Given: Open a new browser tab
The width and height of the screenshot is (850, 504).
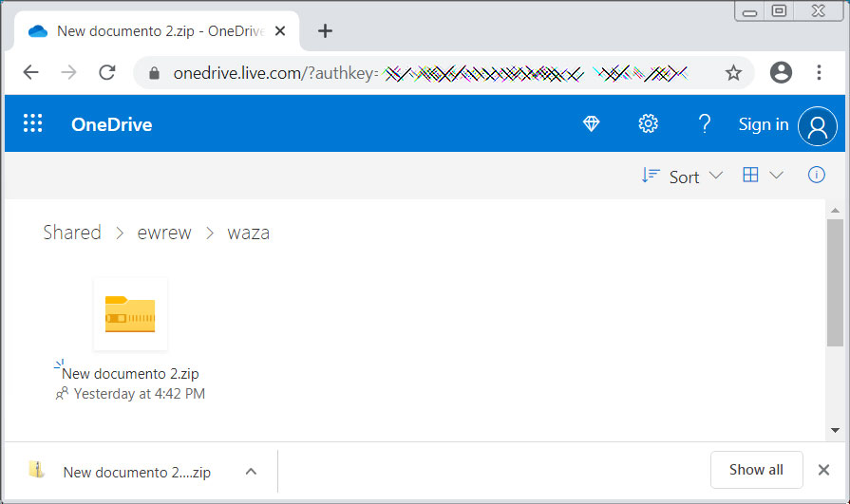Looking at the screenshot, I should (325, 31).
